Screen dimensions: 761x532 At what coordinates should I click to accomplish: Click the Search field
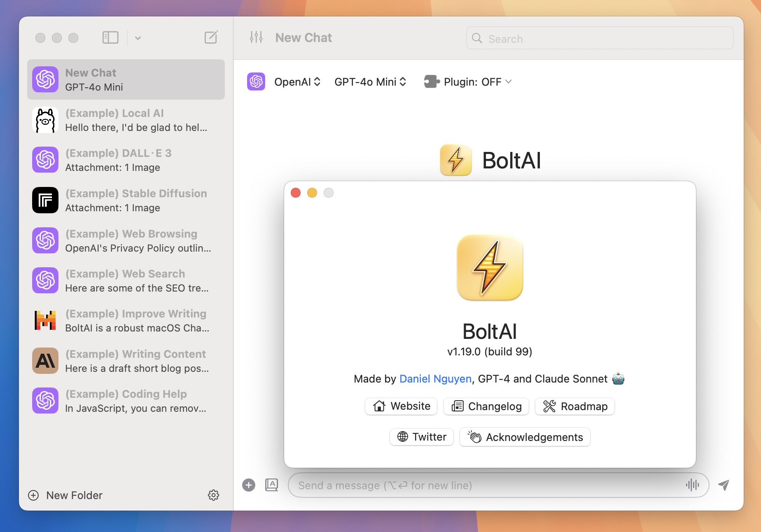coord(600,38)
